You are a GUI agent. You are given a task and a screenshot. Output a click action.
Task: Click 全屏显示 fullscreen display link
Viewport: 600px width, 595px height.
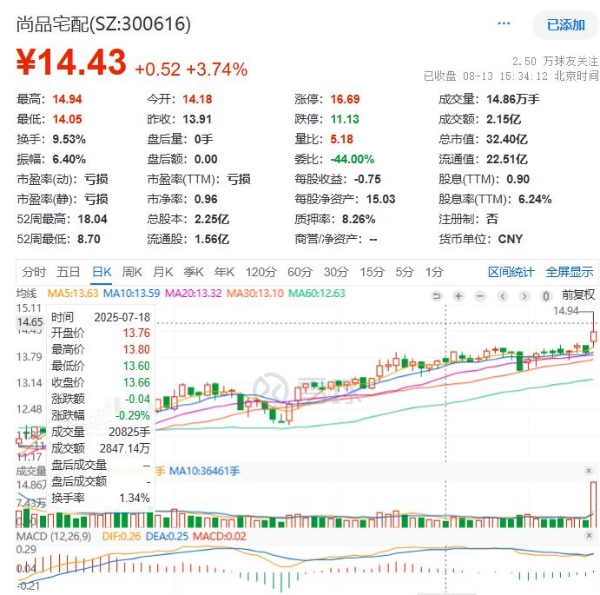click(x=569, y=272)
